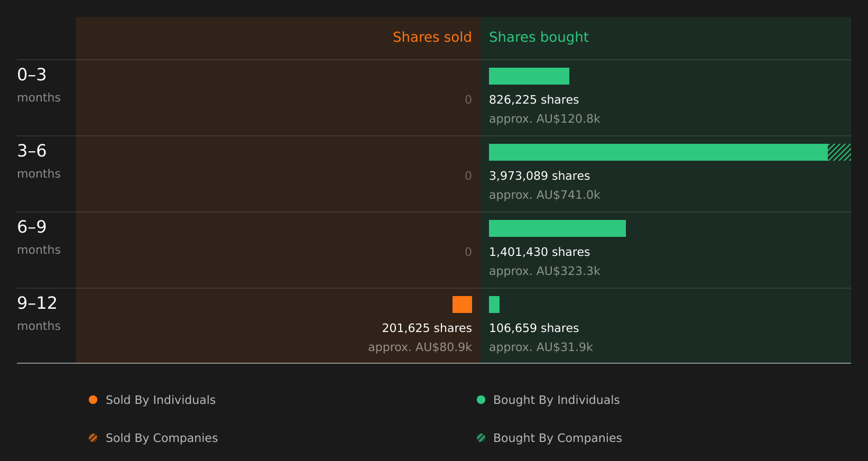Select the Sold By Companies legend label
This screenshot has height=461, width=868.
(x=162, y=438)
